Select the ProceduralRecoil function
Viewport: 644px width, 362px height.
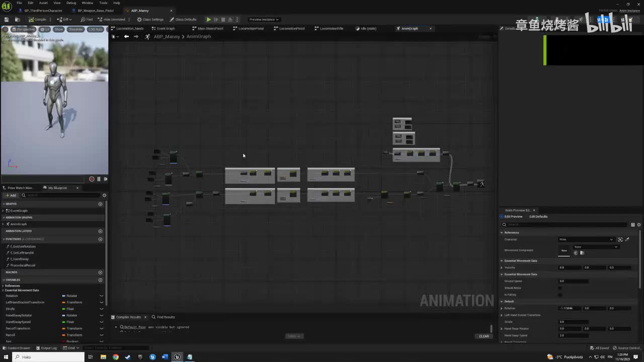tap(23, 265)
